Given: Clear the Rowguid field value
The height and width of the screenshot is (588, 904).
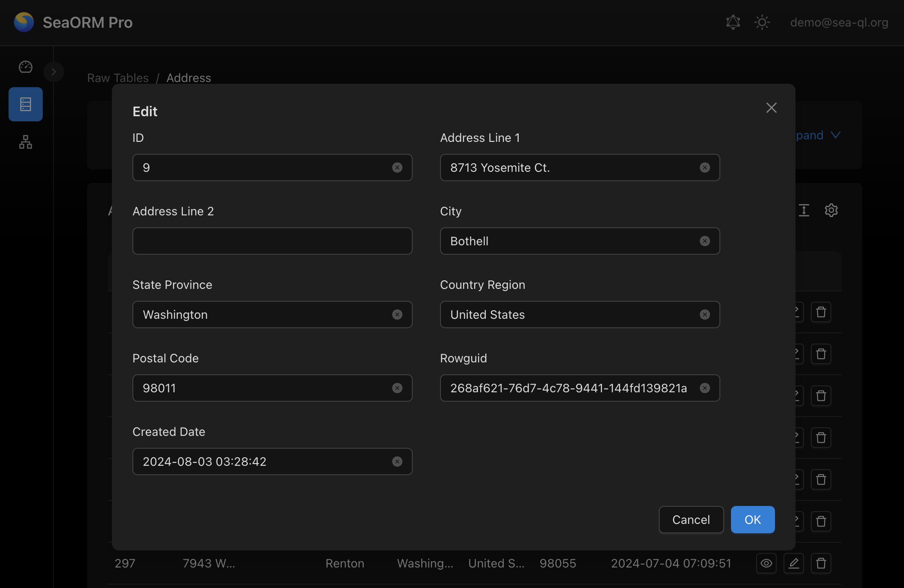Looking at the screenshot, I should [x=705, y=388].
